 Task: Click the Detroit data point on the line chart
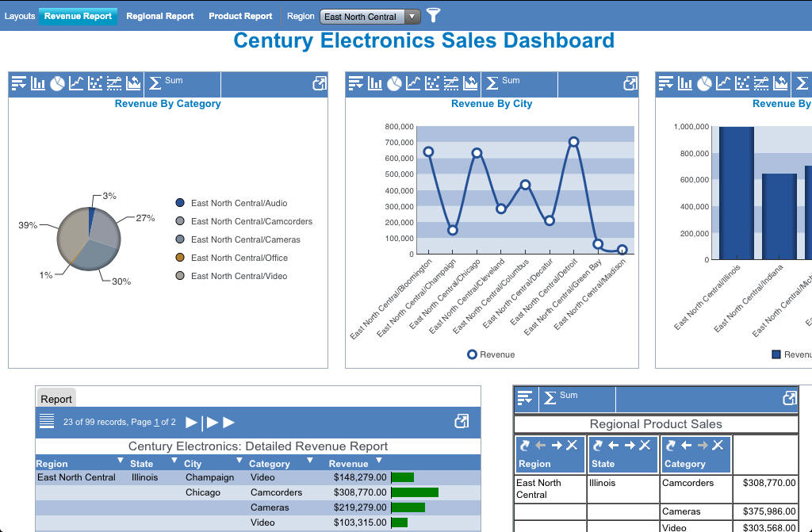(573, 141)
